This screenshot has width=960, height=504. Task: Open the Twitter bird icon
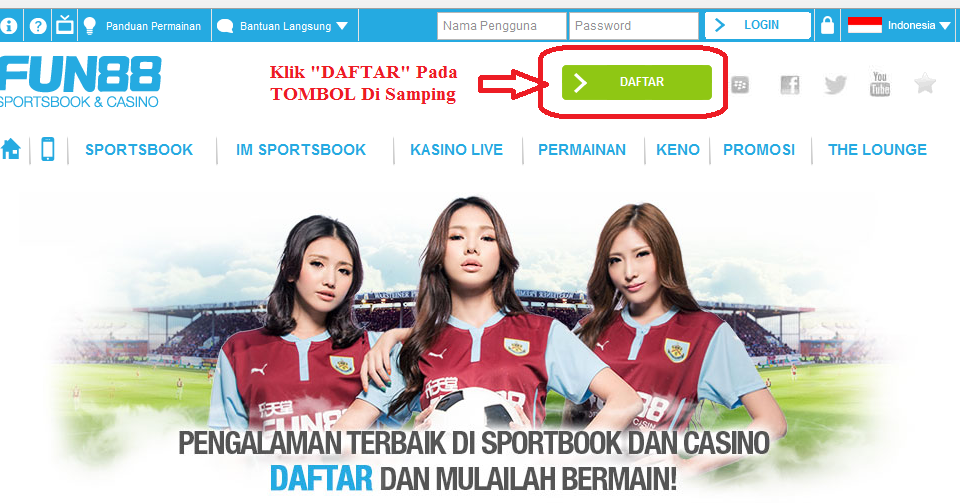[835, 85]
